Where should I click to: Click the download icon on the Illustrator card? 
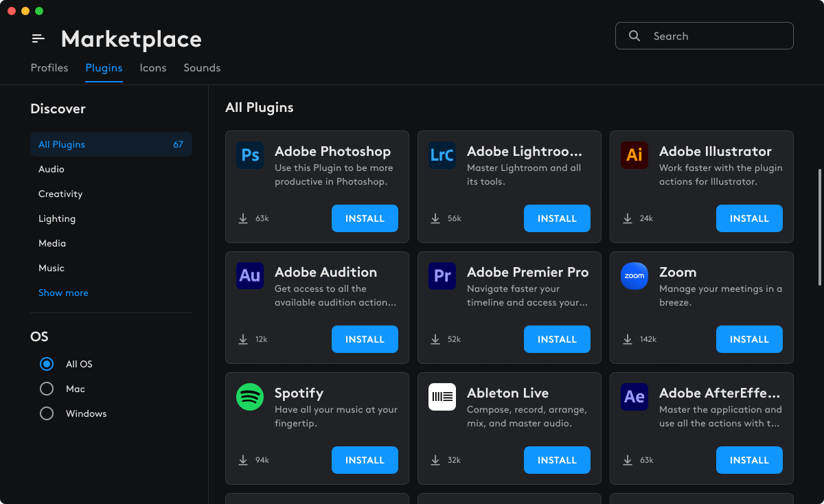[x=628, y=218]
